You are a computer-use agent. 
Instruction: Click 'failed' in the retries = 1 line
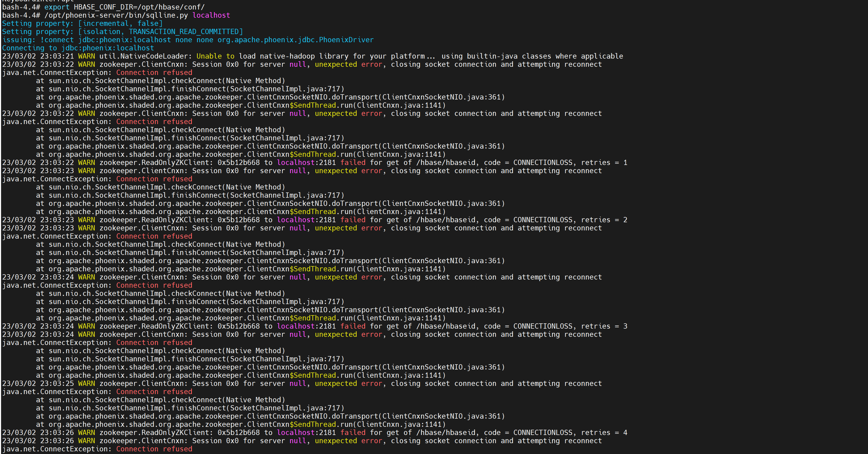pos(353,163)
